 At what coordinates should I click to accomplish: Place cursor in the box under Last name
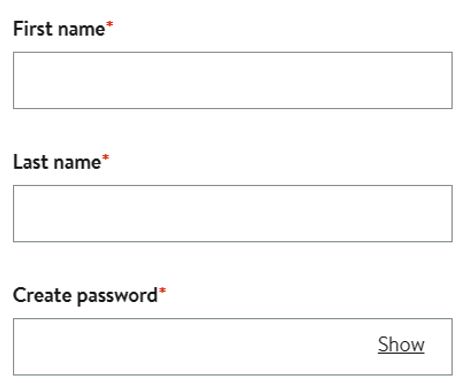pos(233,213)
